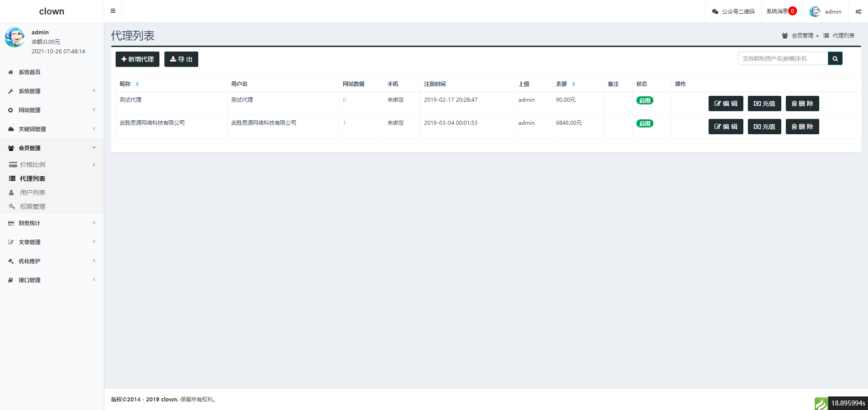Focus the 支持昵称|用户名|邮箱|手机 search field

[783, 58]
